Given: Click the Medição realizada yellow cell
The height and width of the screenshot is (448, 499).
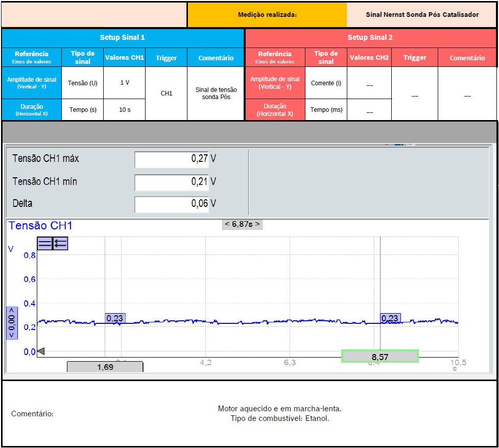Looking at the screenshot, I should (x=267, y=15).
